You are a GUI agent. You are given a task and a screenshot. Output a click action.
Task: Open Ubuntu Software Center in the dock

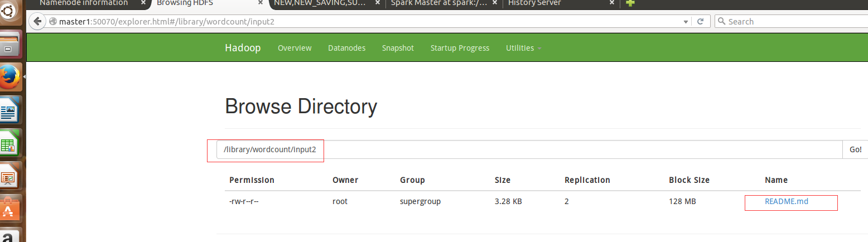[x=9, y=209]
